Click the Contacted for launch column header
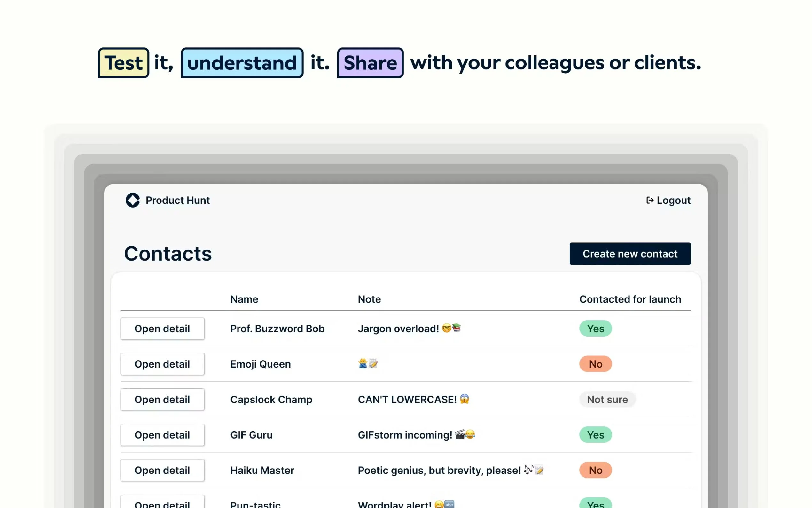This screenshot has height=508, width=812. tap(630, 299)
